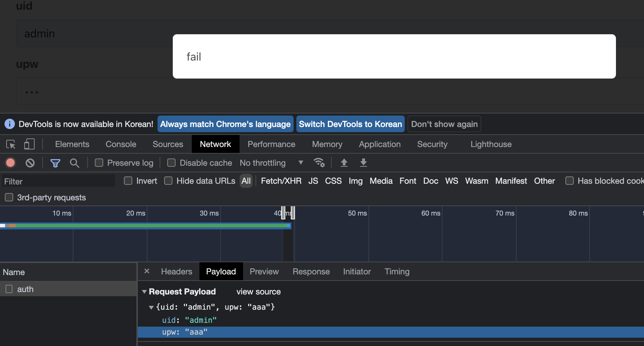
Task: Filter by Manifest requests
Action: click(511, 181)
